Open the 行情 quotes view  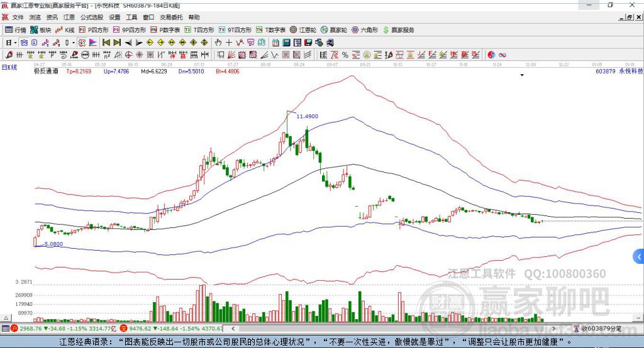16,30
